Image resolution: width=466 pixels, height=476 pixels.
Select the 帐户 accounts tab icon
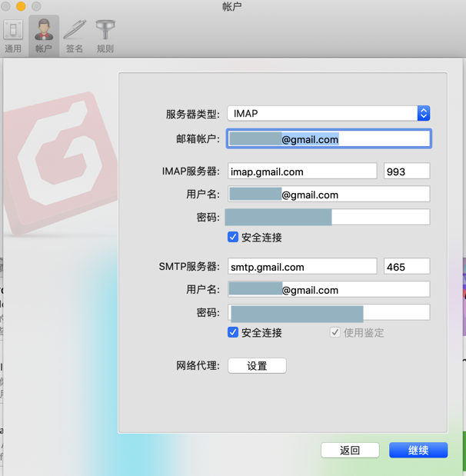click(x=44, y=36)
